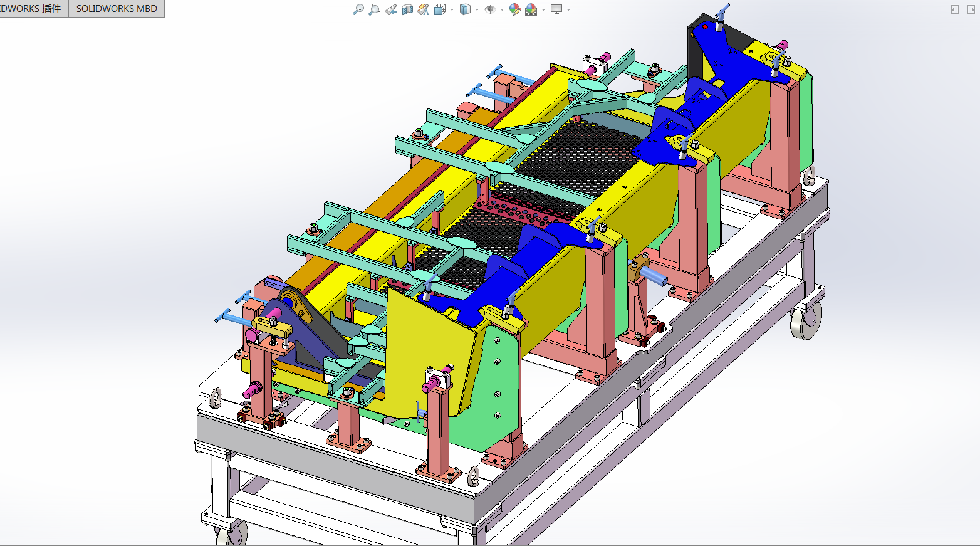Select the Zoom to Area tool

(374, 9)
